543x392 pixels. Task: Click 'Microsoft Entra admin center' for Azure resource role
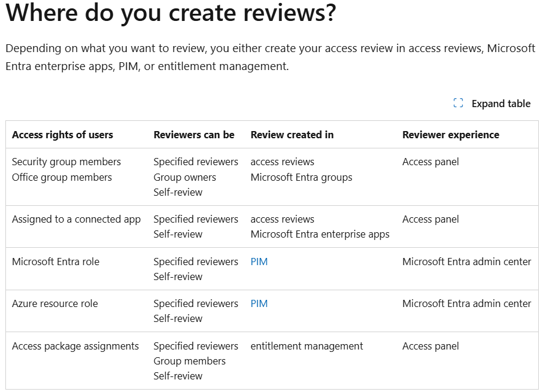click(x=466, y=303)
